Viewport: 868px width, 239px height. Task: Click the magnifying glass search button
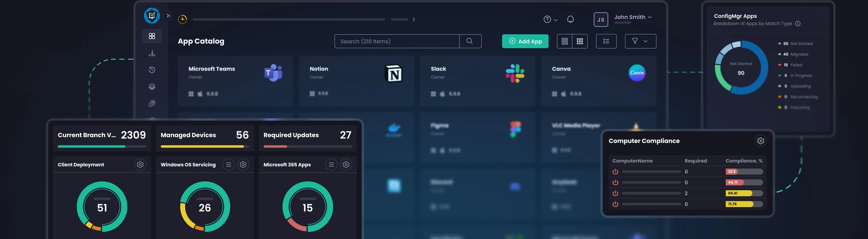(470, 41)
